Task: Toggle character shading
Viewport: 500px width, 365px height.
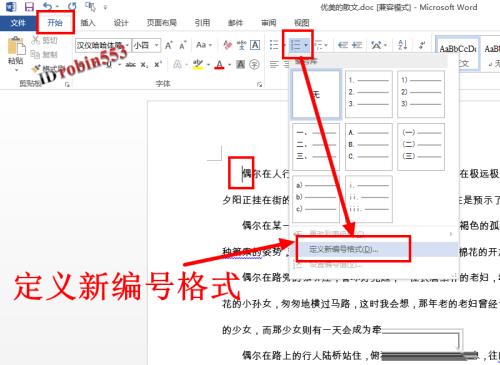Action: tap(241, 64)
